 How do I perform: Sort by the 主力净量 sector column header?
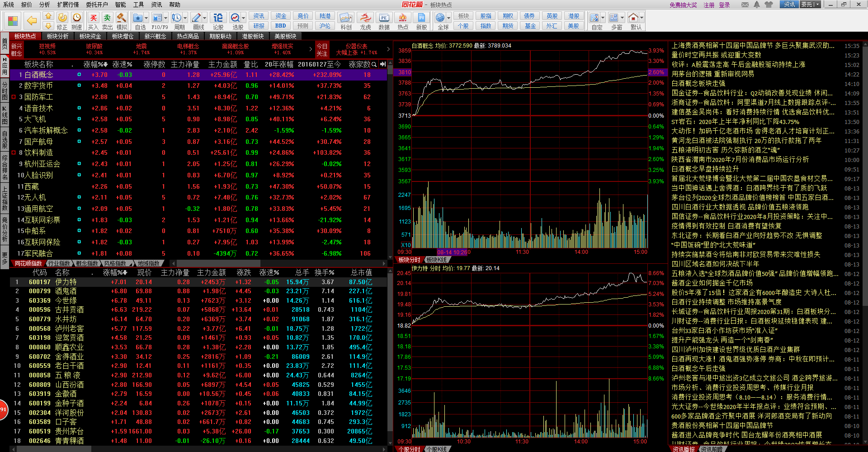tap(185, 64)
